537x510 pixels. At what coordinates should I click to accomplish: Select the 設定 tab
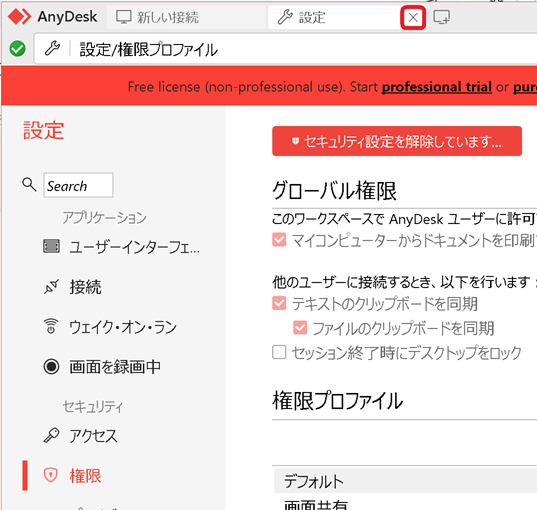pyautogui.click(x=334, y=17)
